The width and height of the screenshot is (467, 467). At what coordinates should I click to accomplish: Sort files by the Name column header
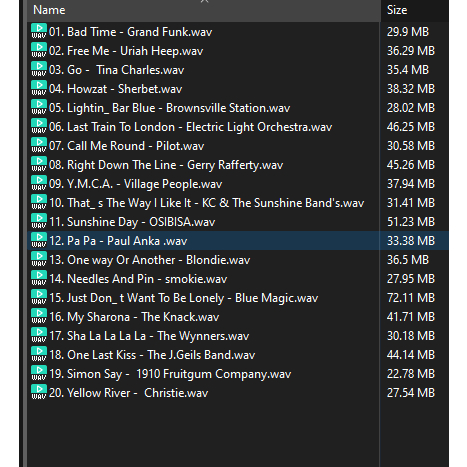[x=204, y=10]
